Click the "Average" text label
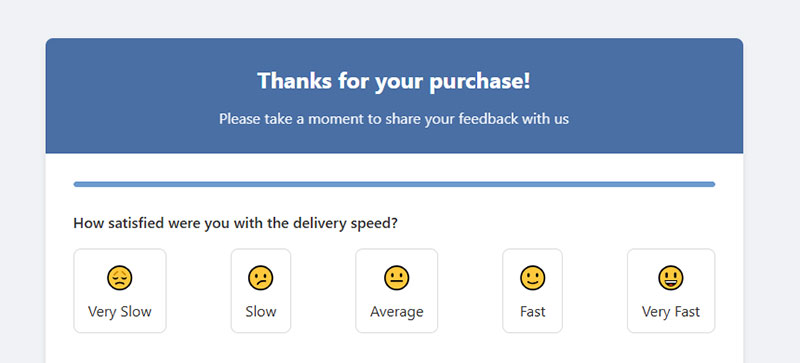Screen dimensions: 800x363 point(396,311)
